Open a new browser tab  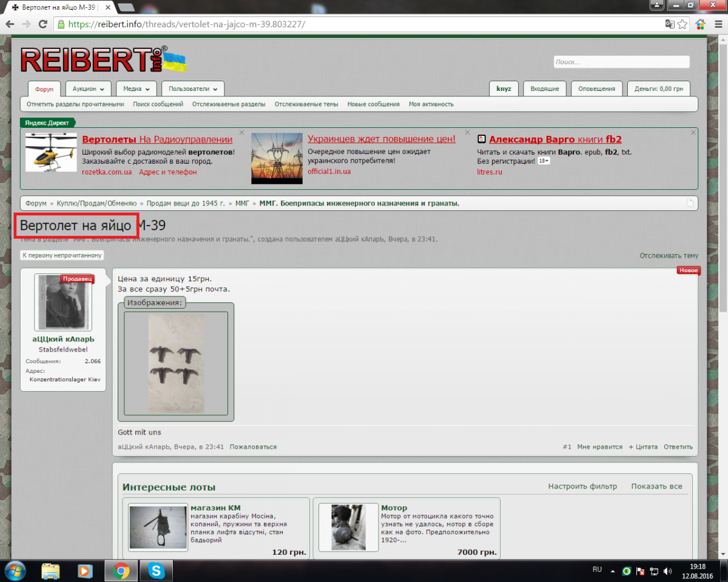126,7
